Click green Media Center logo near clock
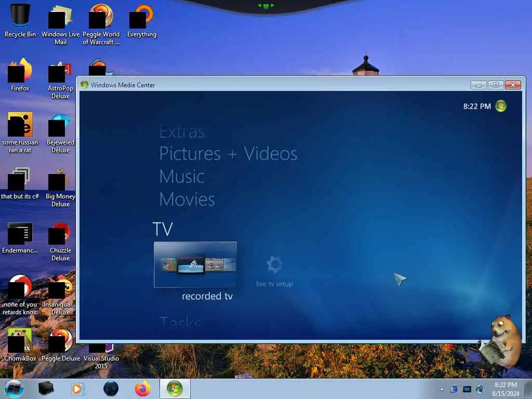This screenshot has width=532, height=399. tap(501, 106)
